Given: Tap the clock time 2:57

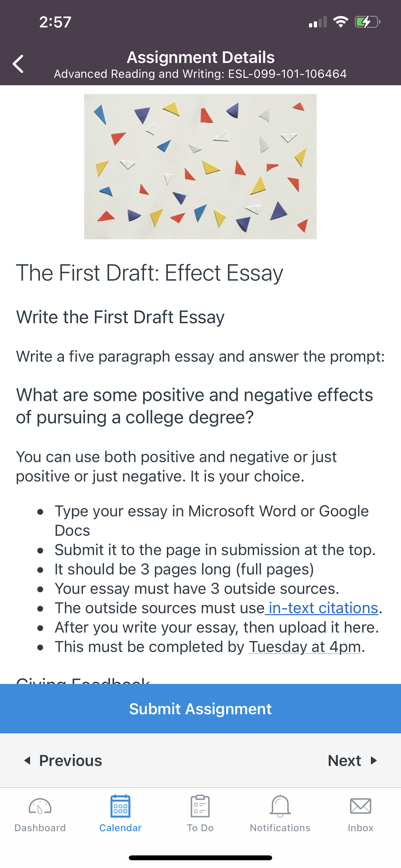Looking at the screenshot, I should (x=55, y=22).
